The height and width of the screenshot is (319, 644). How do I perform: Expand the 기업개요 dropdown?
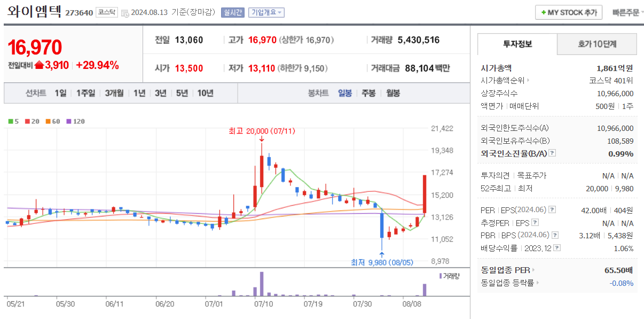point(266,12)
